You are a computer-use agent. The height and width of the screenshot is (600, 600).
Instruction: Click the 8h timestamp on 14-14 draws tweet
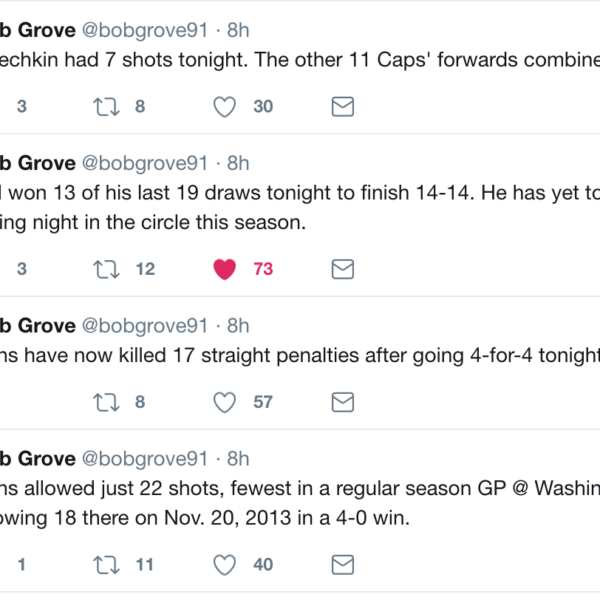(x=238, y=162)
